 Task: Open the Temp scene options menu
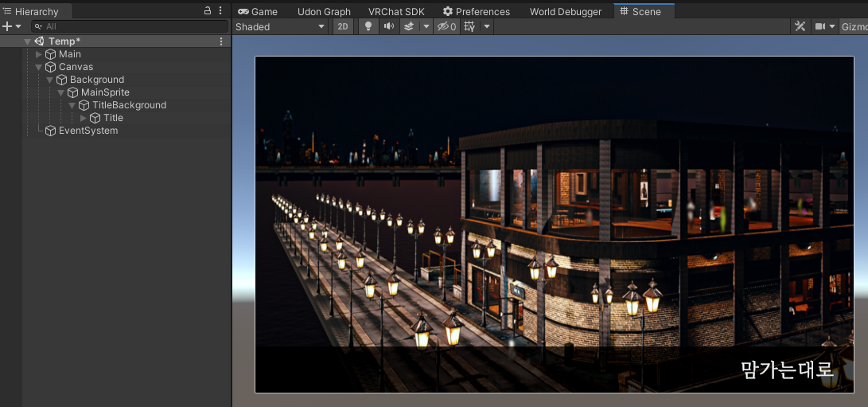tap(221, 41)
